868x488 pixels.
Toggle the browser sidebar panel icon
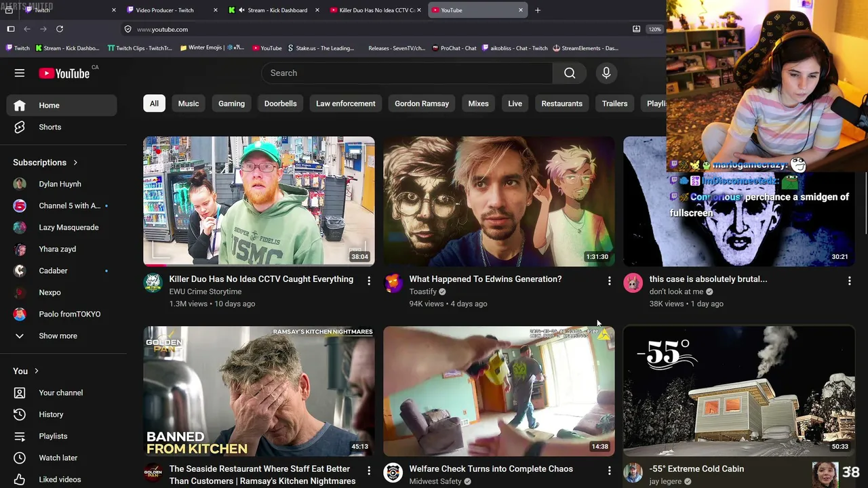[11, 29]
